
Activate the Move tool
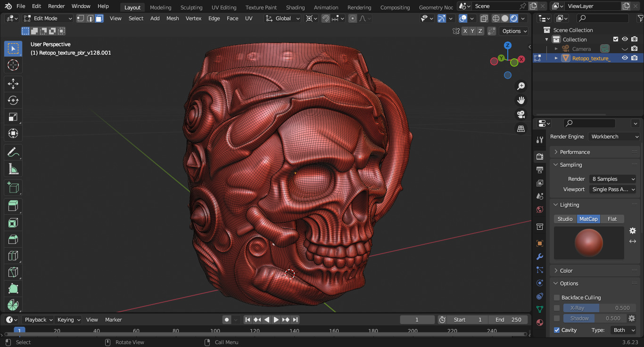pyautogui.click(x=13, y=84)
